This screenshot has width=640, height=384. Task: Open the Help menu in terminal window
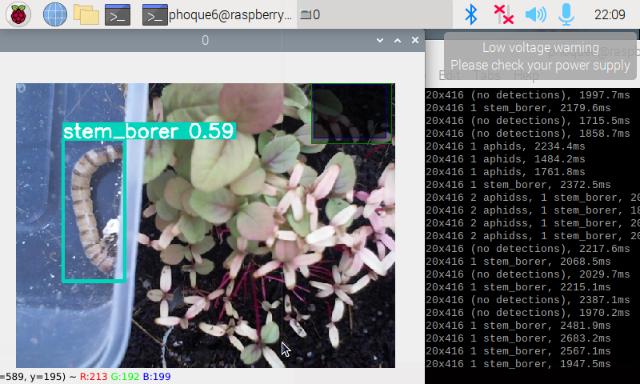pyautogui.click(x=526, y=75)
